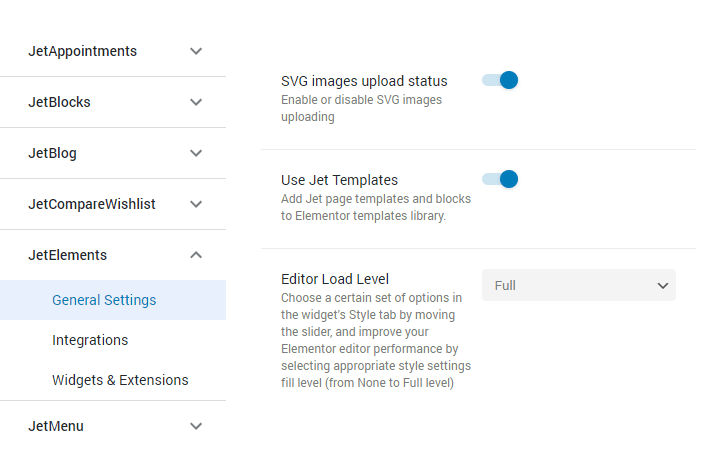The image size is (715, 449).
Task: Click 'Choose a certain set of options' description
Action: point(376,340)
